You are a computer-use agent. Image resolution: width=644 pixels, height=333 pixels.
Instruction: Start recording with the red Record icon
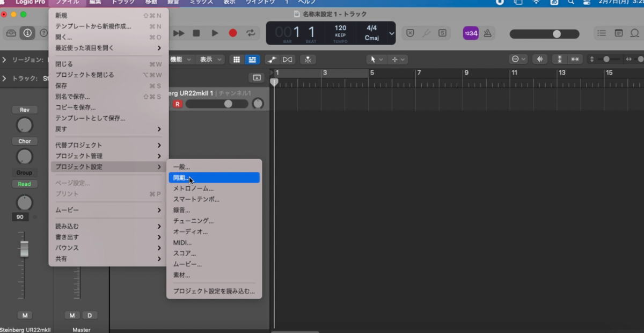pos(233,33)
